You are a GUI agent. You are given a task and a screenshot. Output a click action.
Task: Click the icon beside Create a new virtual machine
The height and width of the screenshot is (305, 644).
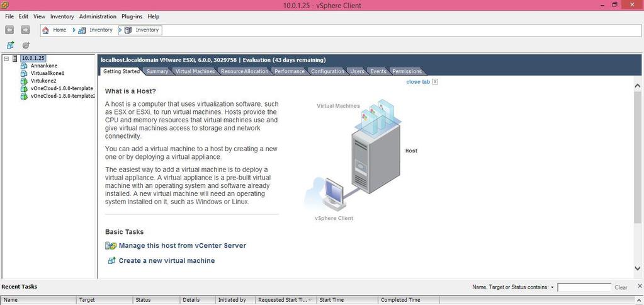coord(111,261)
